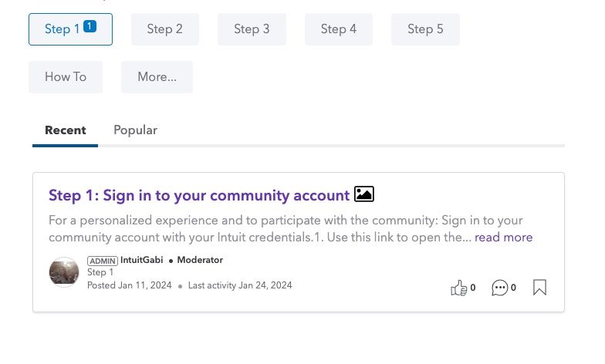Click the read more link
The width and height of the screenshot is (605, 364).
[503, 238]
